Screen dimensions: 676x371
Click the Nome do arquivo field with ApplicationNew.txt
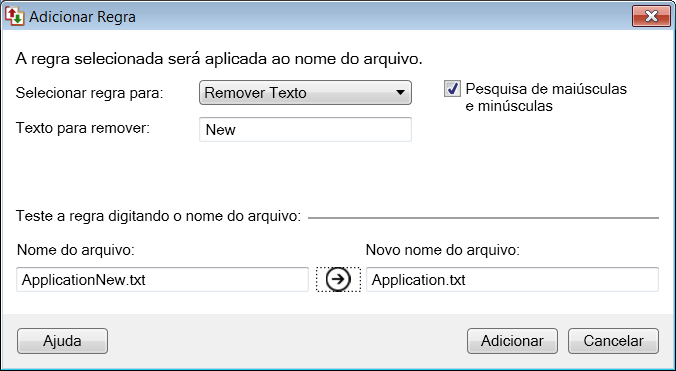(x=163, y=280)
